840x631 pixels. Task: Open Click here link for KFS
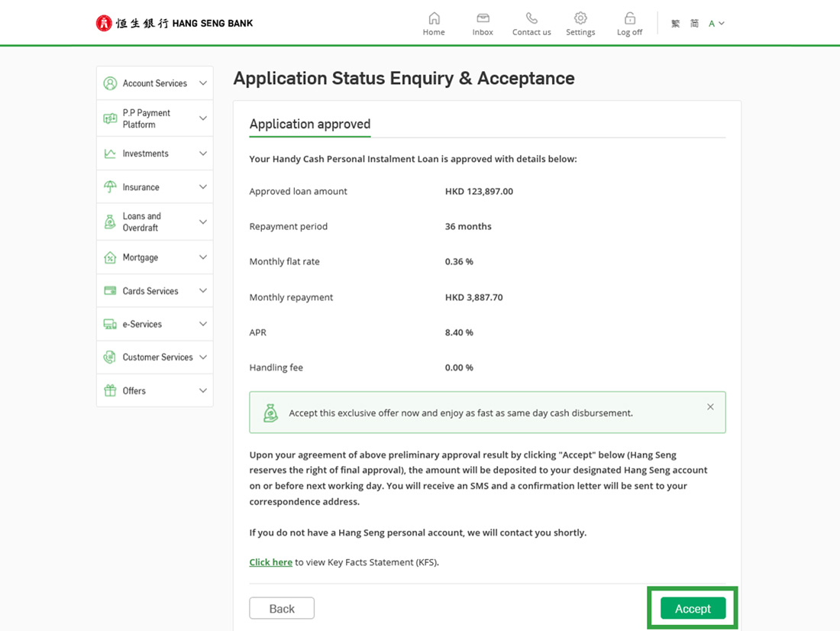tap(270, 561)
